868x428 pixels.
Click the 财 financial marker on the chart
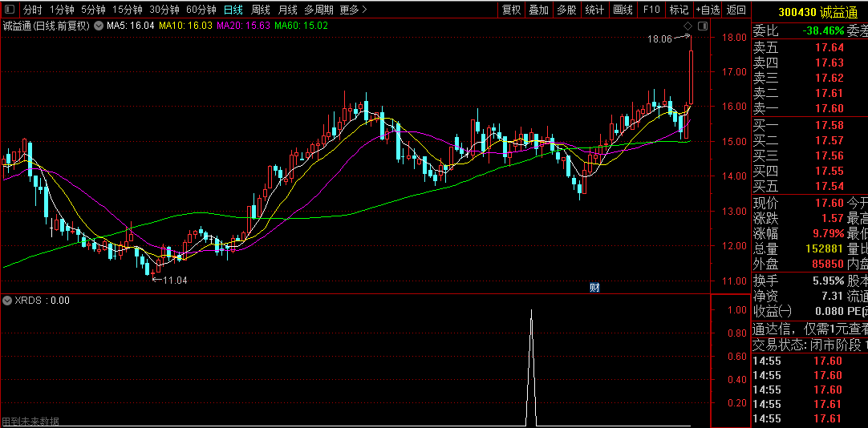click(x=594, y=288)
